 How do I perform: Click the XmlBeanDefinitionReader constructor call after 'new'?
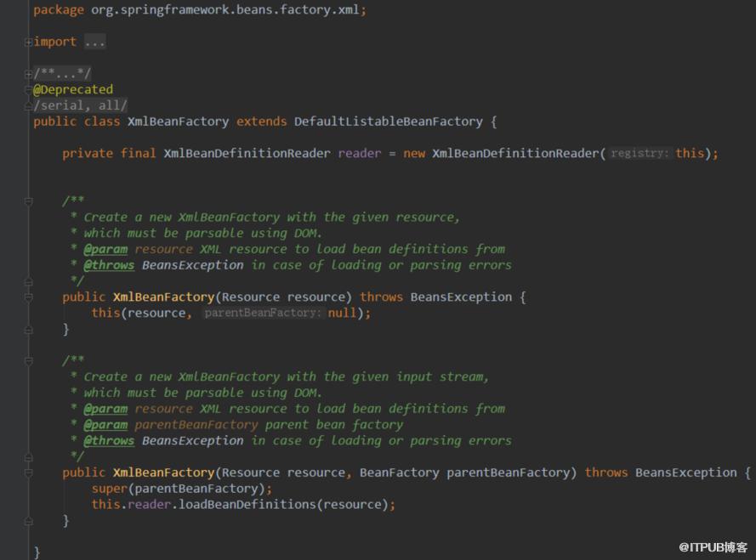coord(515,153)
